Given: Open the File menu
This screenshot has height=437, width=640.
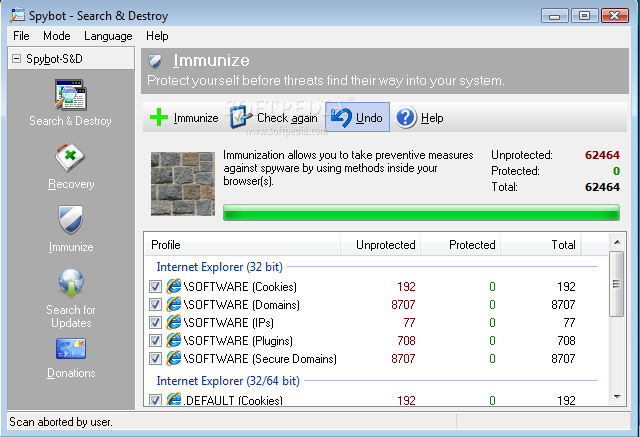Looking at the screenshot, I should coord(21,36).
